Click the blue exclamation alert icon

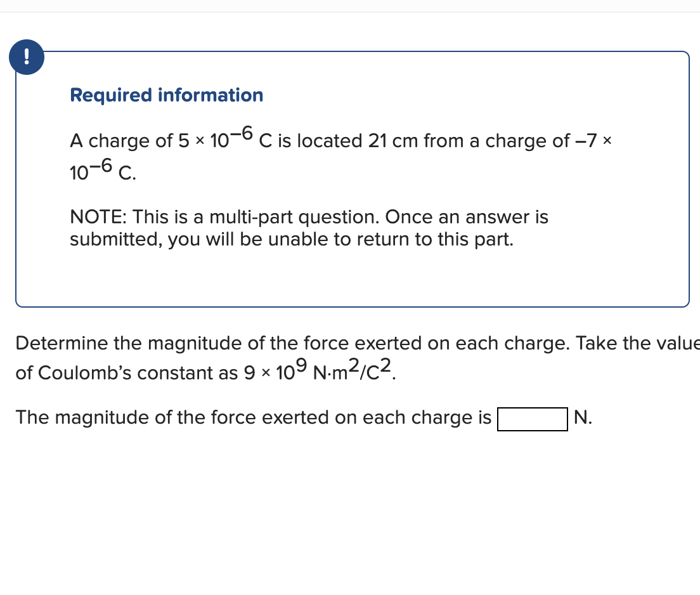[x=27, y=57]
